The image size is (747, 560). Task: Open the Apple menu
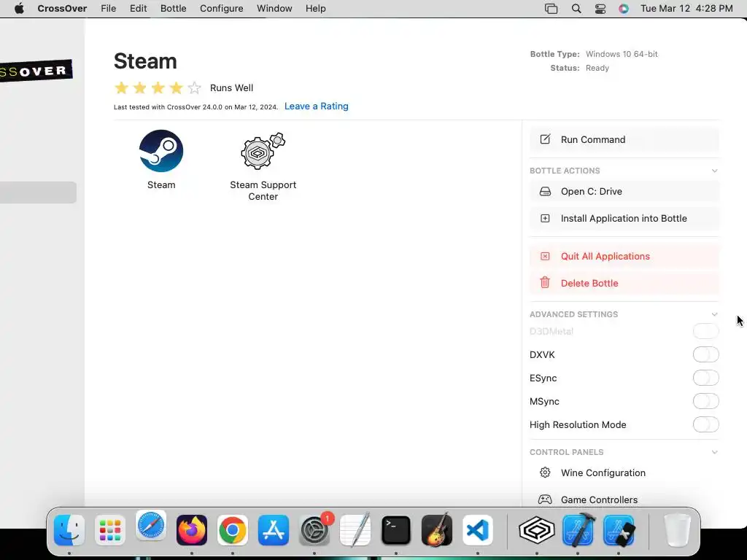19,9
